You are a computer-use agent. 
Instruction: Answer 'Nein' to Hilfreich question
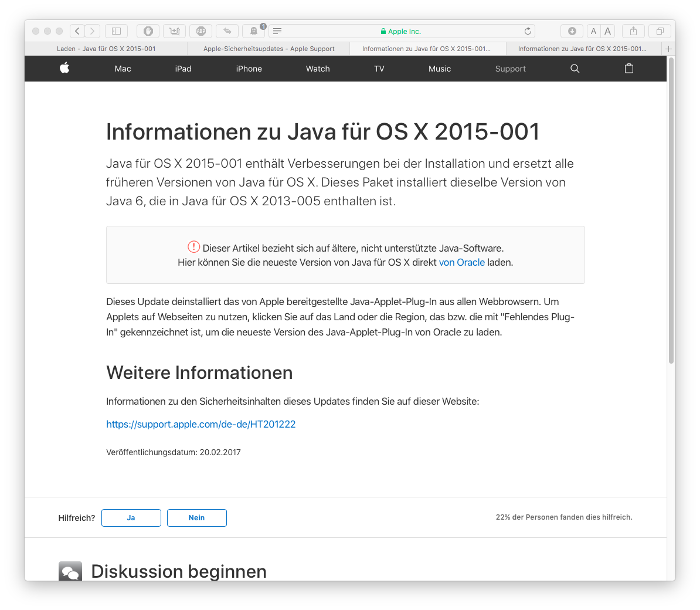pos(197,517)
